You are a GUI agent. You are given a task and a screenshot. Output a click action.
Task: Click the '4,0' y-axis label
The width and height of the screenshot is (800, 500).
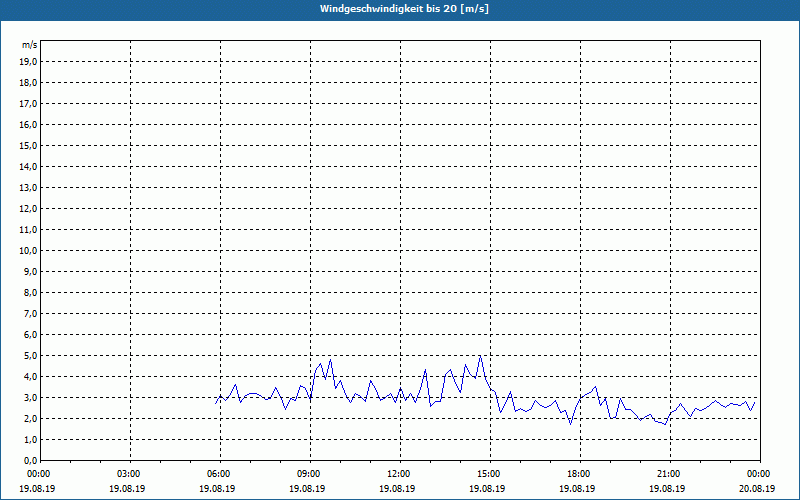[x=30, y=377]
